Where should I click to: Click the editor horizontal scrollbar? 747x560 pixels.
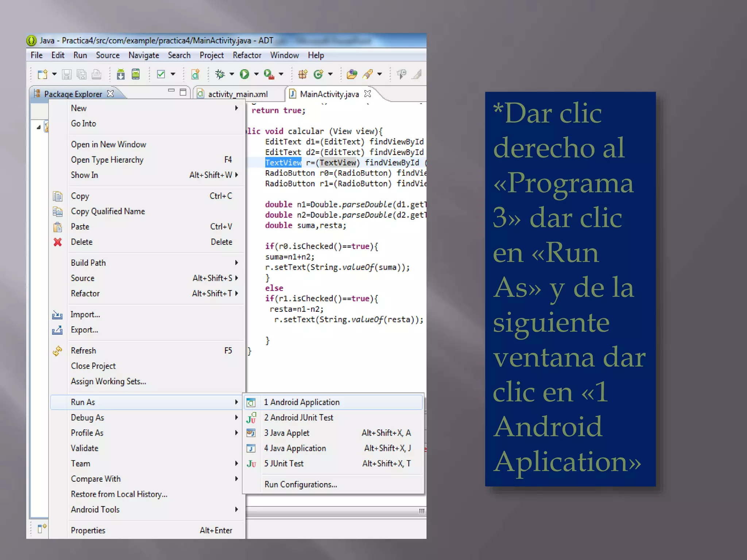coord(336,511)
